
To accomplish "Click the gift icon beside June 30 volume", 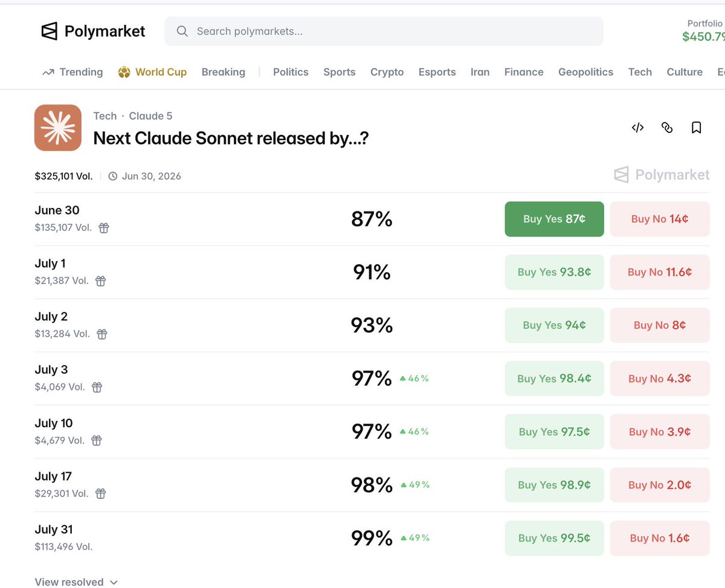I will [104, 228].
